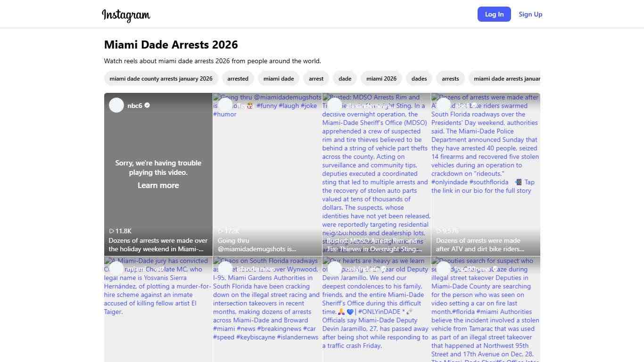The width and height of the screenshot is (644, 362).
Task: Click the avatar on the MDSO rim thieves reel
Action: click(x=334, y=105)
